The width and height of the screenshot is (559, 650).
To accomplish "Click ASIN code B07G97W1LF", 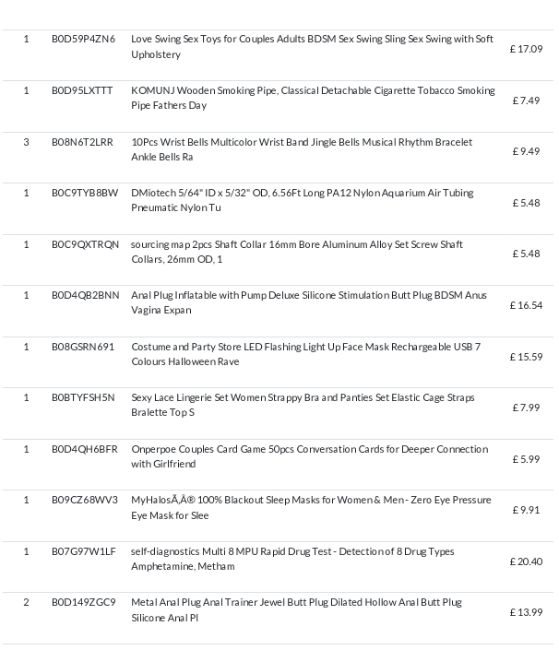I will click(x=83, y=552).
